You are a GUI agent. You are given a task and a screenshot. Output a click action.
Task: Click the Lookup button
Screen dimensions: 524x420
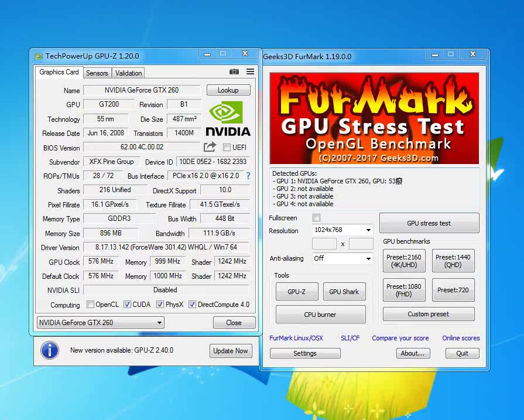point(228,90)
